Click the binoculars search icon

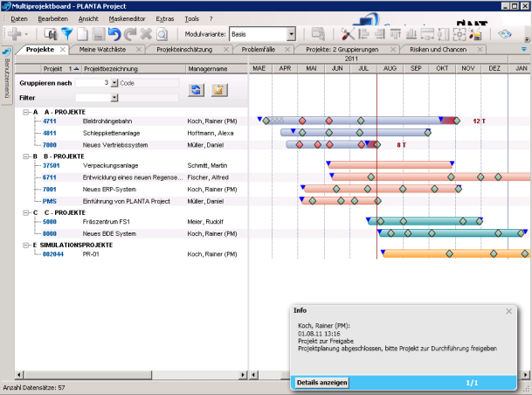(51, 34)
